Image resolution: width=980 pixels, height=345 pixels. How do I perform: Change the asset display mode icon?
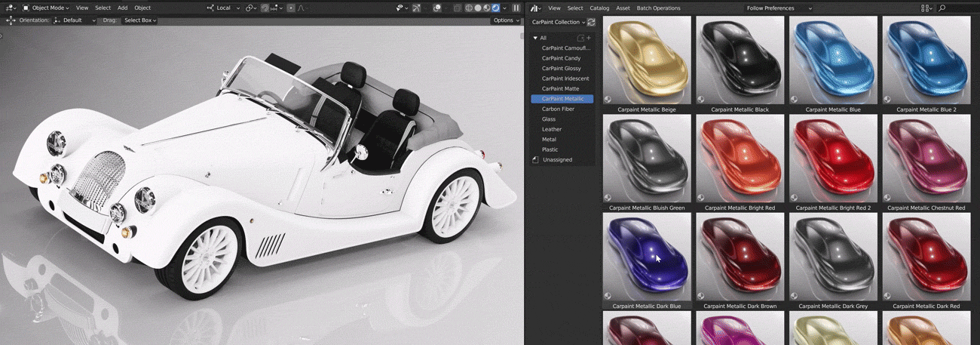926,8
